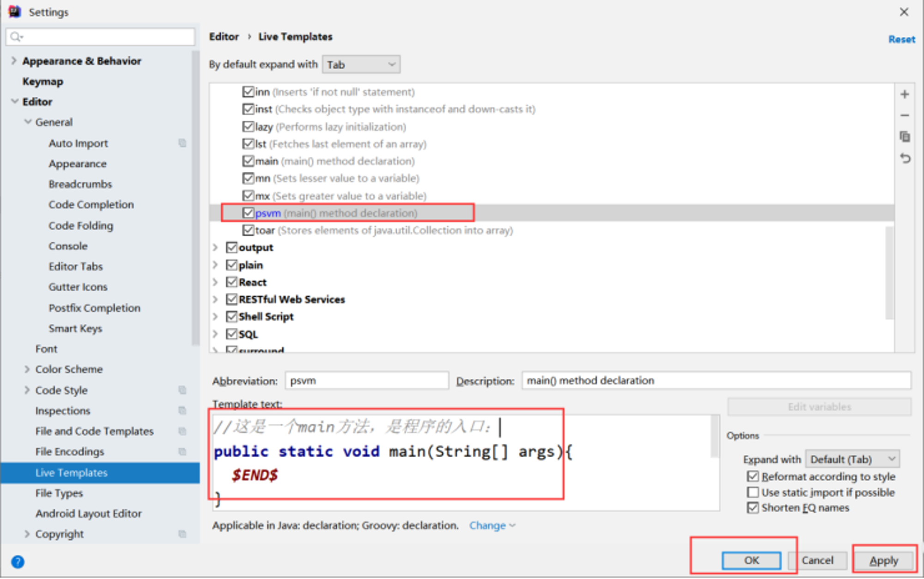Expand the Shell Script template group
Image resolution: width=924 pixels, height=579 pixels.
tap(215, 317)
